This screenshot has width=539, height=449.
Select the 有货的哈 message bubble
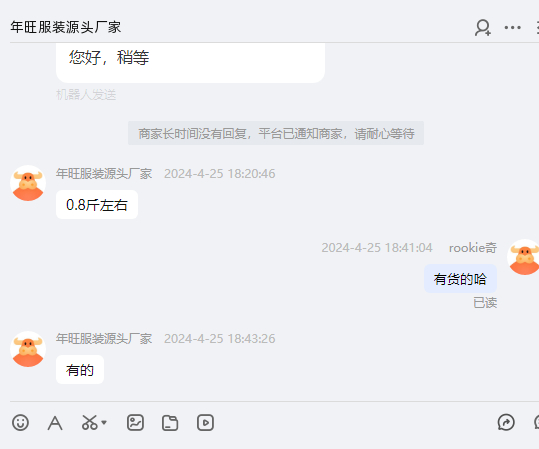(x=460, y=279)
